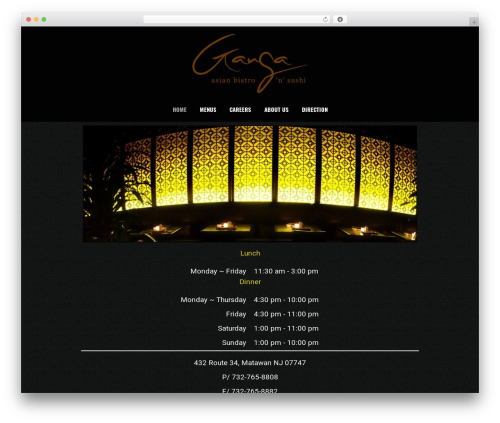Click the Lunch heading
Screen dimensions: 500x423
point(250,253)
